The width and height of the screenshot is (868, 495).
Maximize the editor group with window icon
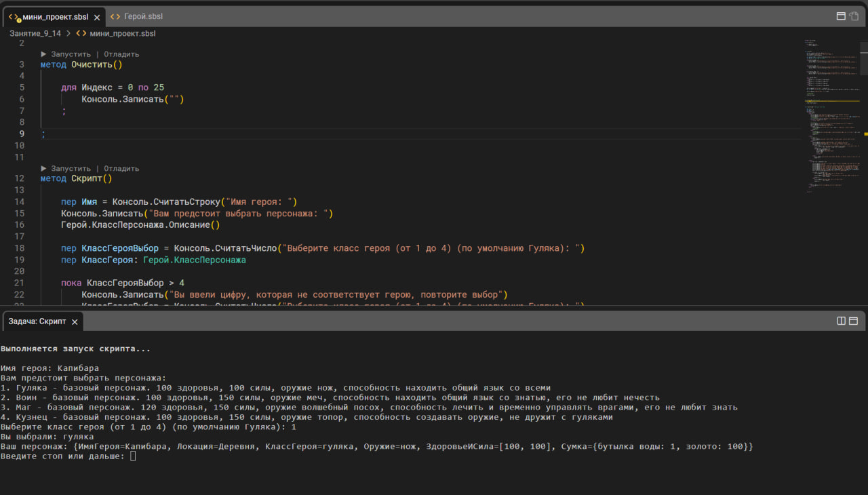click(x=841, y=16)
